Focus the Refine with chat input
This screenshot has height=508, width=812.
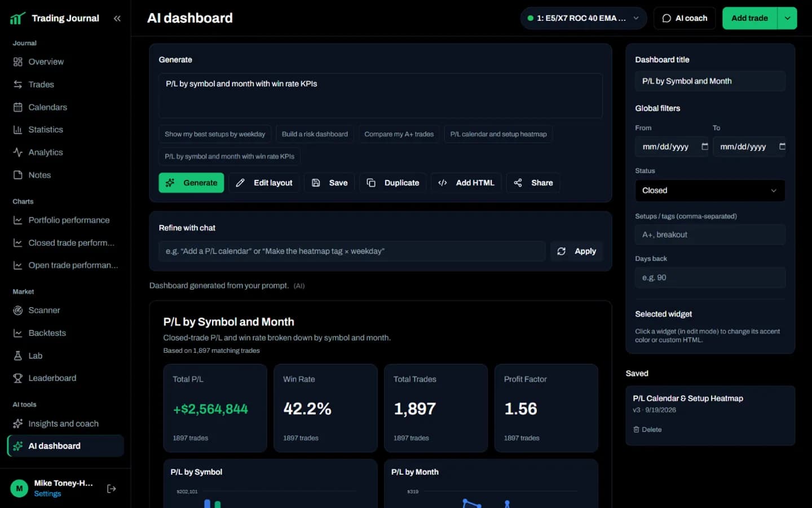pos(352,251)
